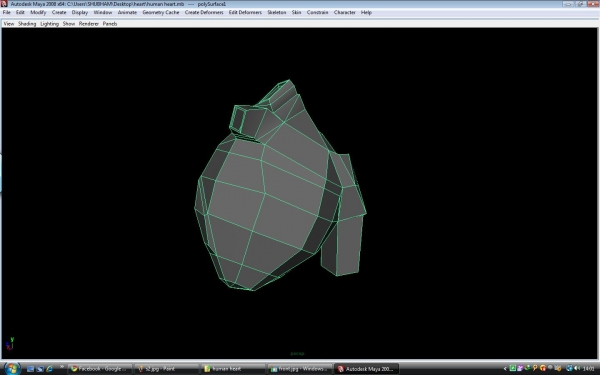Screen dimensions: 600x375
Task: Open the Window menu
Action: click(103, 12)
